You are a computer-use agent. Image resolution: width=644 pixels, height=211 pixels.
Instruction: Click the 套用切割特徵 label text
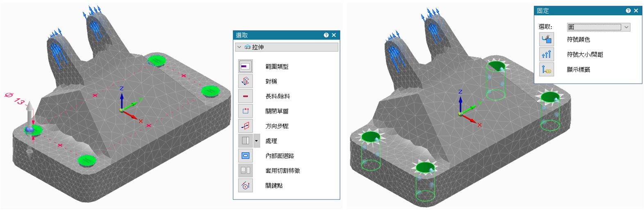[x=283, y=170]
